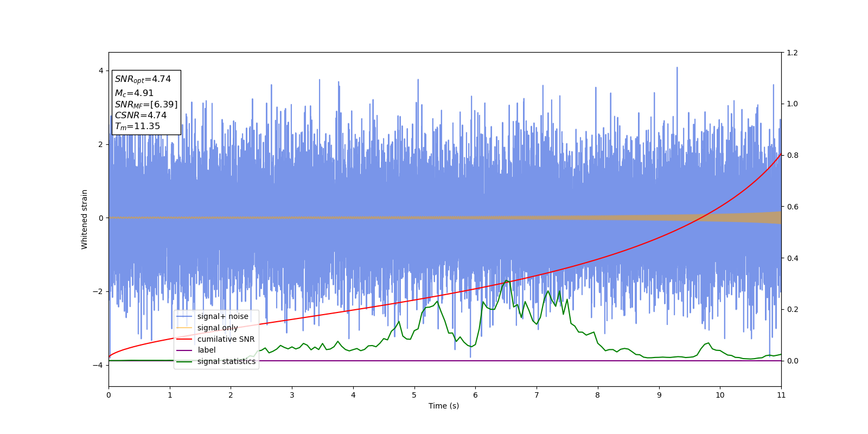Click the left y-axis tick label −2
The height and width of the screenshot is (434, 868).
coord(98,291)
